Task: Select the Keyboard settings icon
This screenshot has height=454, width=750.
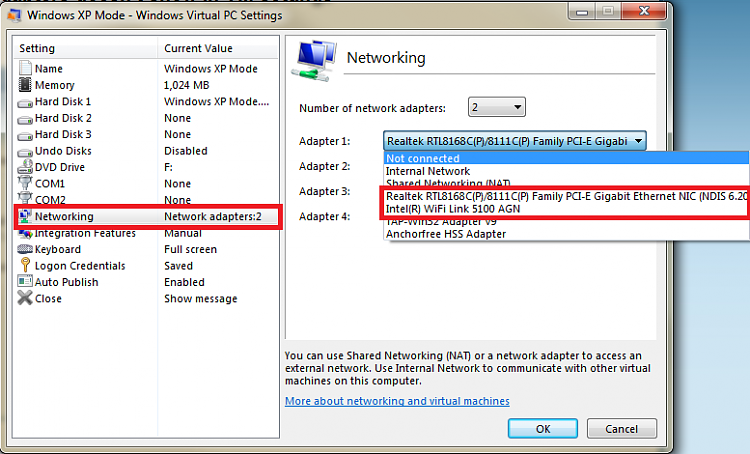Action: [x=25, y=249]
